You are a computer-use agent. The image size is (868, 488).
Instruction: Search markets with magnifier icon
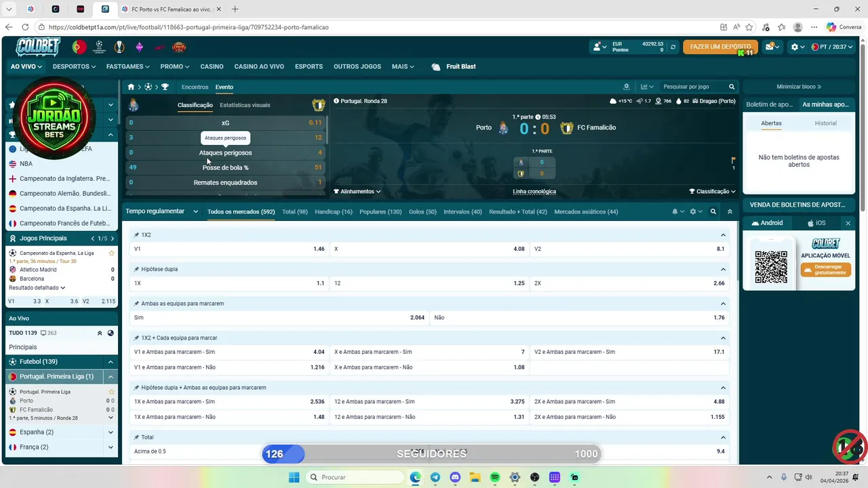(x=713, y=211)
